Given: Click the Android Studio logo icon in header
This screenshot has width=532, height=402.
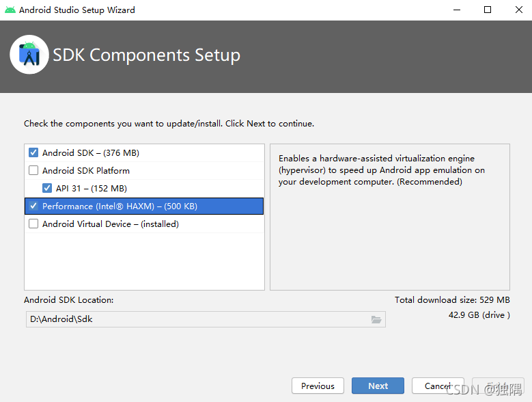Looking at the screenshot, I should [29, 54].
